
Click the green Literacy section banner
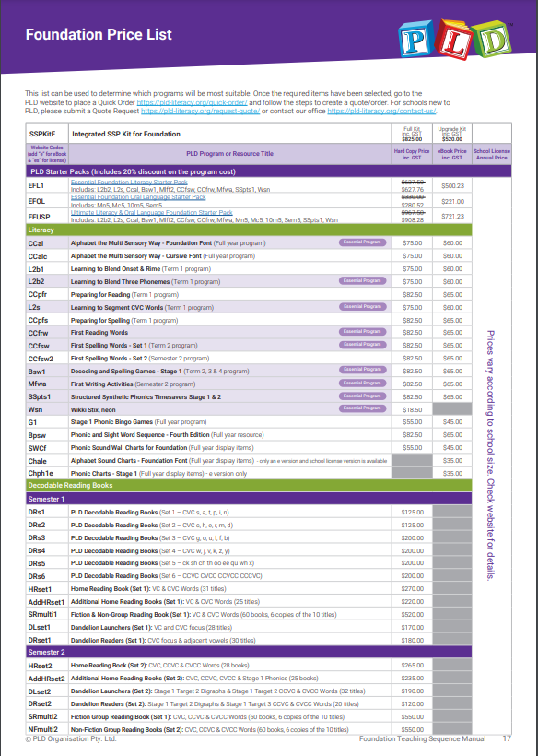[249, 230]
